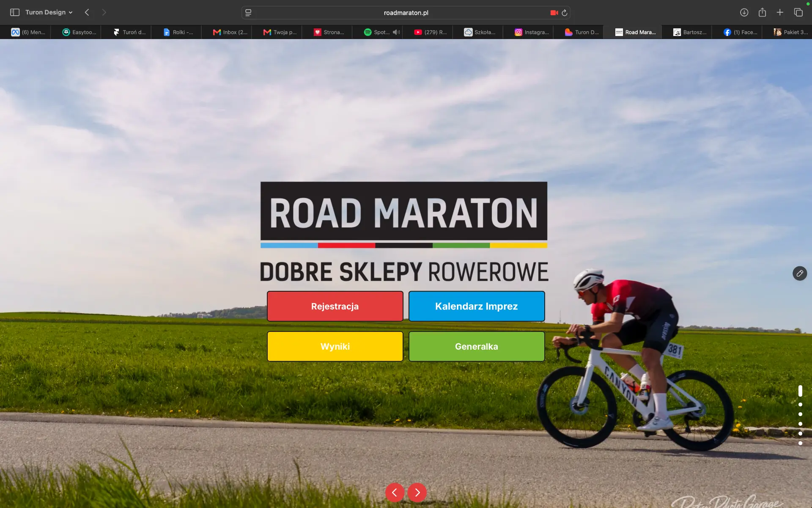Click the roadmaraton.pl address field
812x508 pixels.
[x=406, y=13]
